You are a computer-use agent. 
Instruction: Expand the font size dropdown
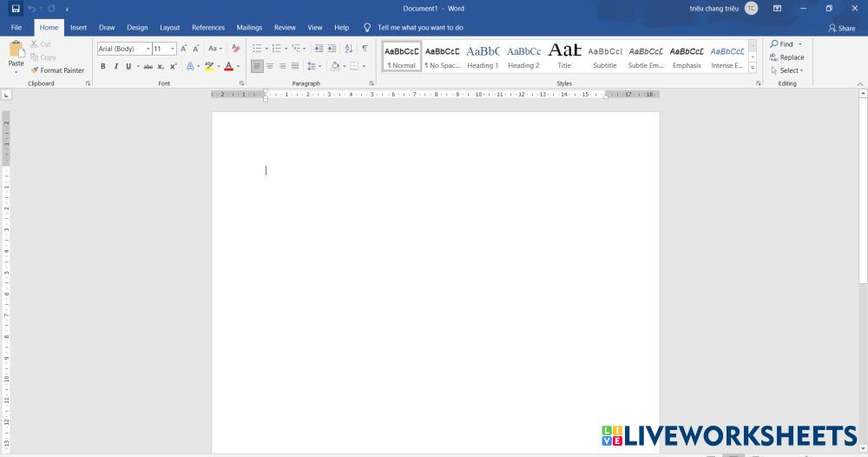[x=173, y=49]
